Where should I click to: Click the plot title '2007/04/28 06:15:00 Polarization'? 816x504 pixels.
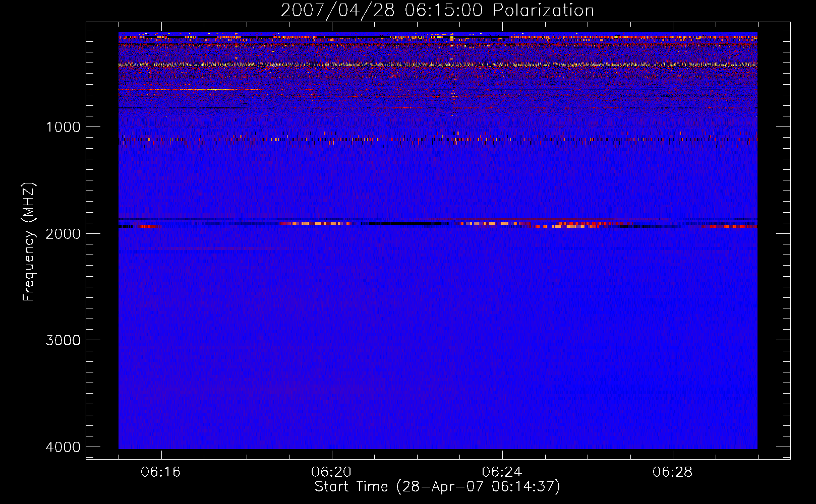pos(437,10)
